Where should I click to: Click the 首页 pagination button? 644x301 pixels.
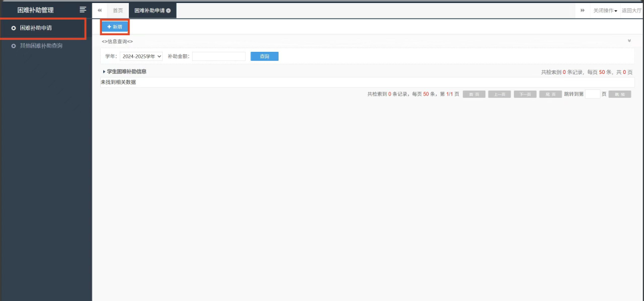474,94
